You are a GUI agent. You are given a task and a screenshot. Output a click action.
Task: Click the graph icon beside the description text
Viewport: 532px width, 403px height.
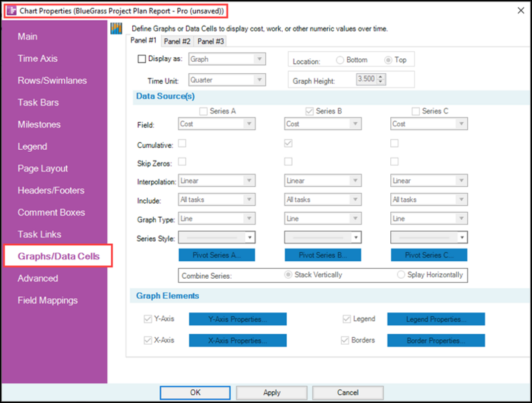coord(116,28)
